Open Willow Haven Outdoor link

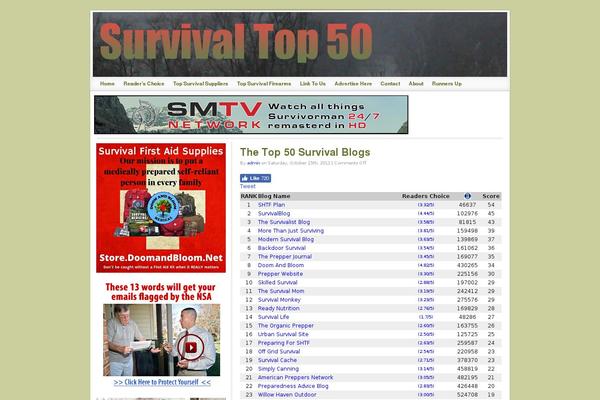point(287,395)
